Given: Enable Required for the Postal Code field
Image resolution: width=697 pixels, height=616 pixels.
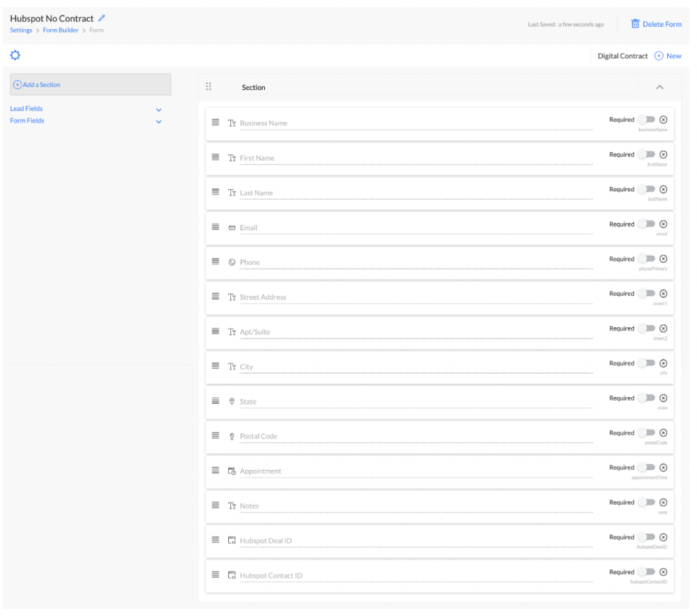Looking at the screenshot, I should point(647,432).
